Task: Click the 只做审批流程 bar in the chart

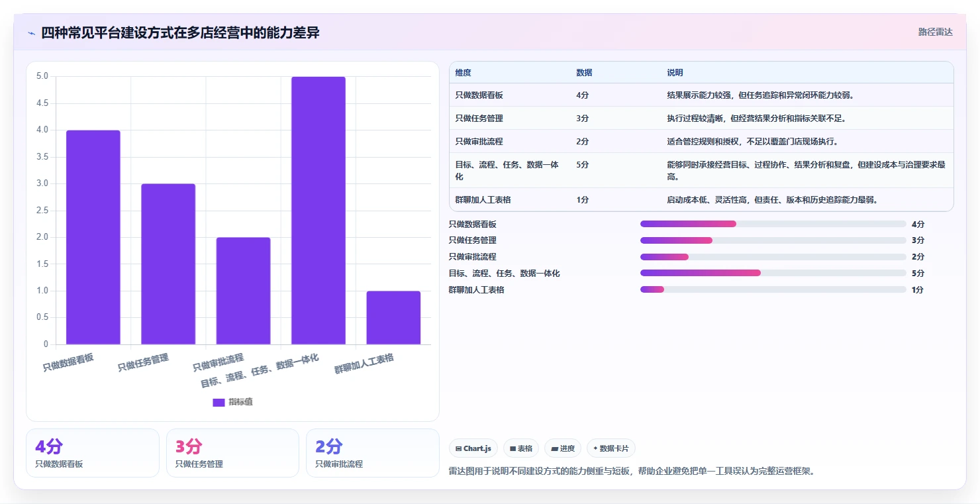Action: (x=243, y=291)
